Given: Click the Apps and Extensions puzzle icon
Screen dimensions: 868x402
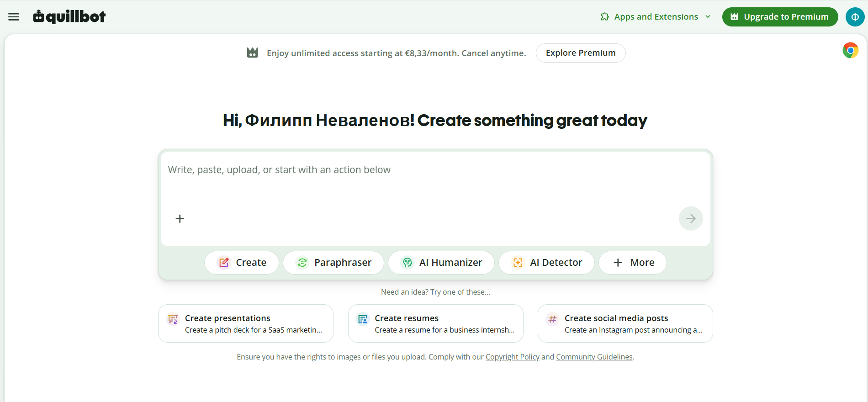Looking at the screenshot, I should point(605,17).
